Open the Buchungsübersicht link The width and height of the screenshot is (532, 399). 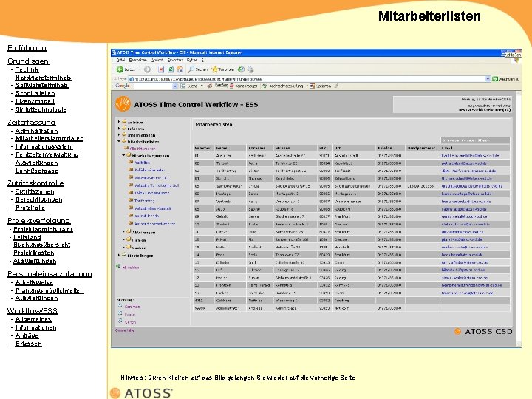pyautogui.click(x=41, y=245)
